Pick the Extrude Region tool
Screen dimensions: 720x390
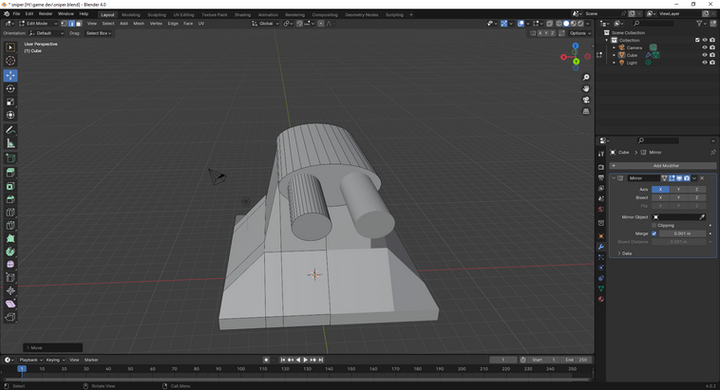pyautogui.click(x=10, y=173)
